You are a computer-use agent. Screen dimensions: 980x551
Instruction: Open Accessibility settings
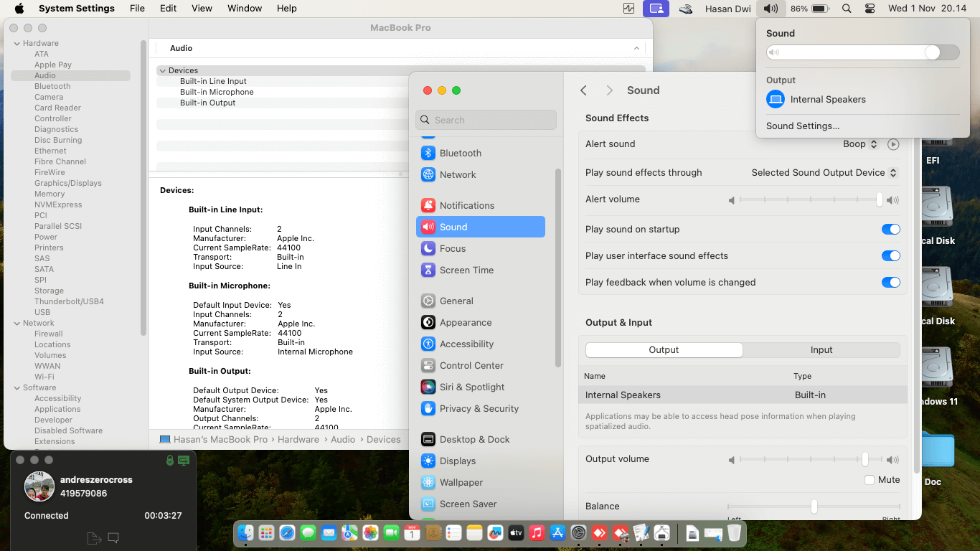pos(466,344)
